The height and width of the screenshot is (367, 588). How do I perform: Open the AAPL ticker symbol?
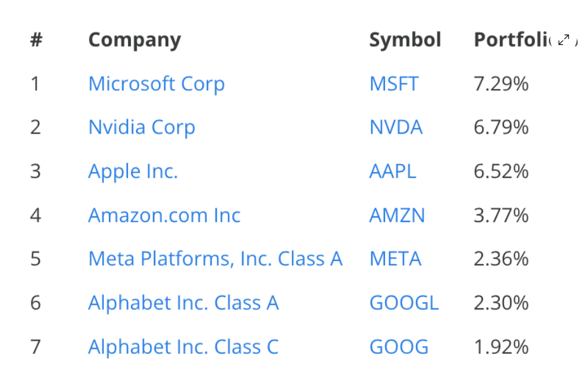[x=393, y=172]
